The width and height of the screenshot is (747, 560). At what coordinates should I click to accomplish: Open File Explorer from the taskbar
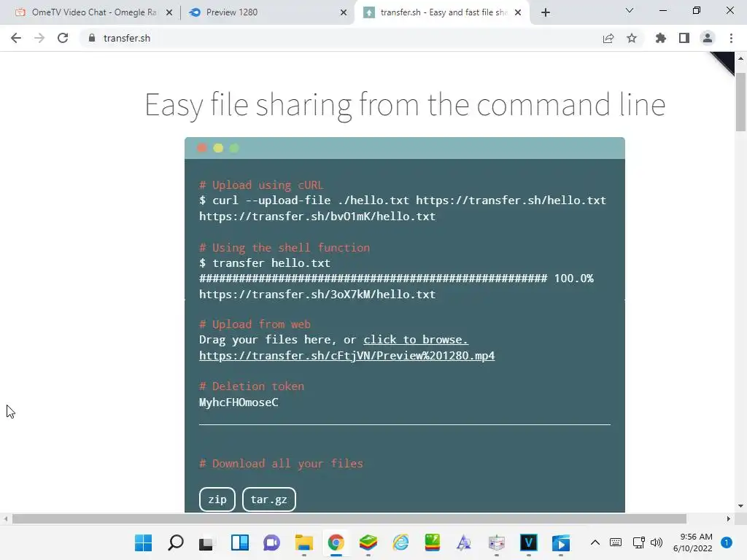[304, 542]
